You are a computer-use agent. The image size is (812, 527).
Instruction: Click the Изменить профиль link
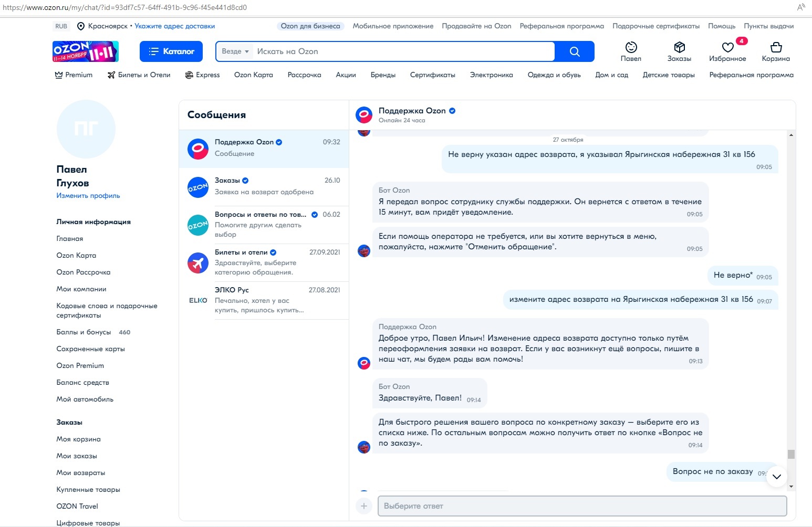tap(88, 196)
